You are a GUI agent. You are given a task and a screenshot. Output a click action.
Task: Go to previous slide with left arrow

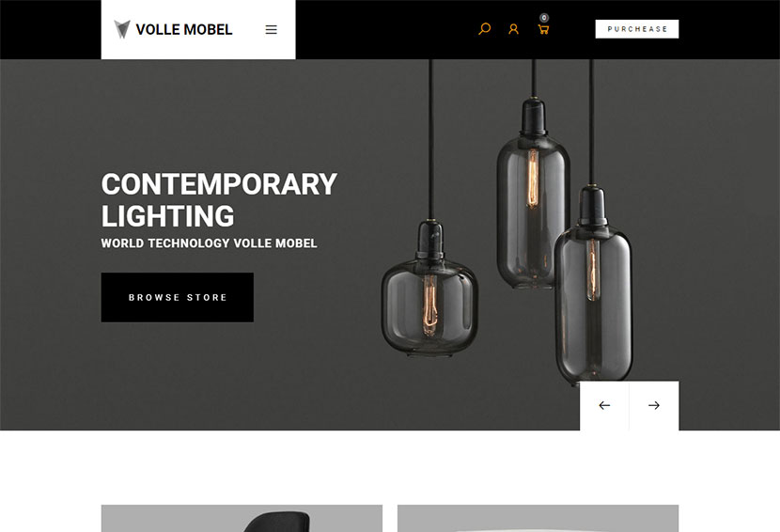604,406
